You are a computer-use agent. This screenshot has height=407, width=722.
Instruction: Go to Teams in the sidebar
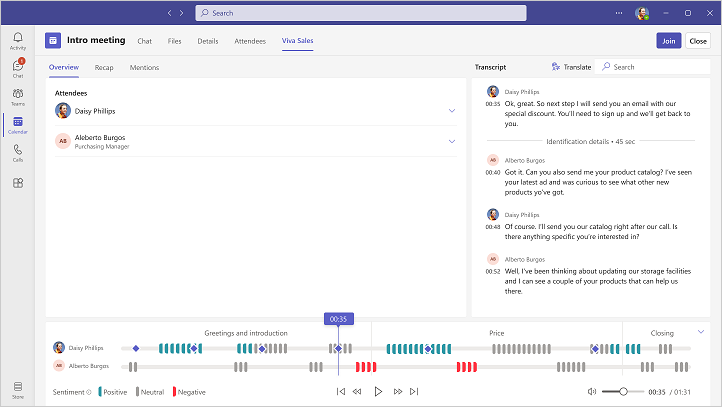point(18,96)
